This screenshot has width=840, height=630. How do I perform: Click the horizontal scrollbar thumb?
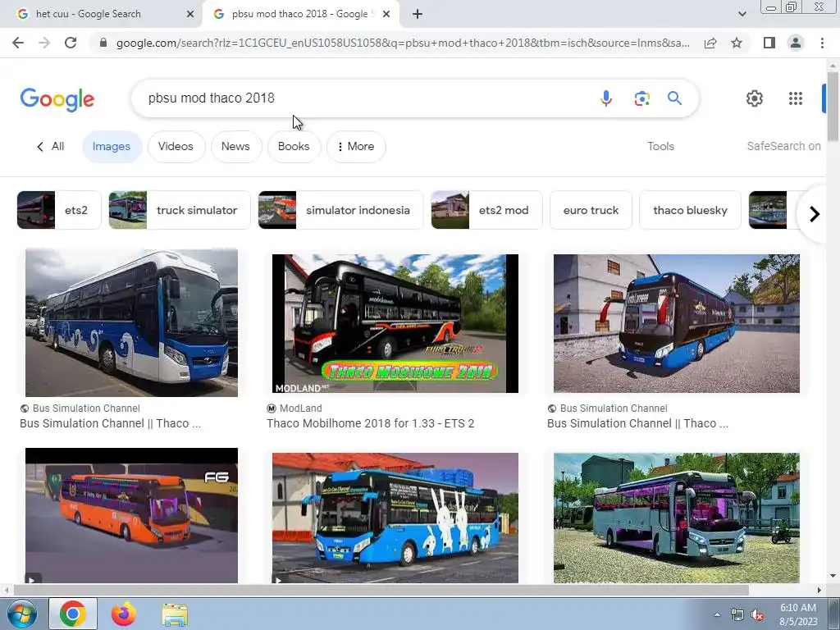(381, 591)
